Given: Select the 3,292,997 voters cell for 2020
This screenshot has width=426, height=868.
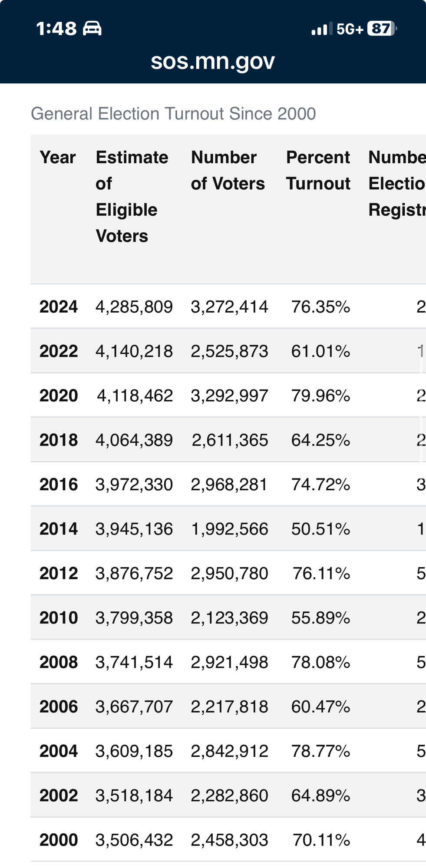Looking at the screenshot, I should point(229,396).
